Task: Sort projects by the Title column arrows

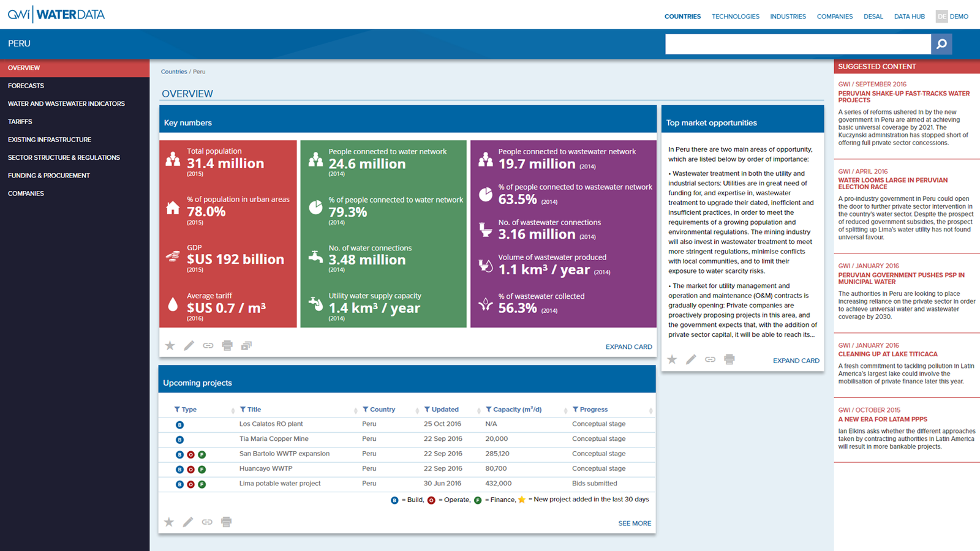Action: point(355,410)
